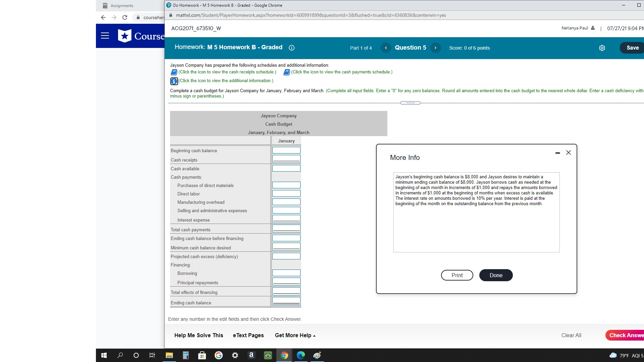Go to the previous question arrow

coord(386,48)
